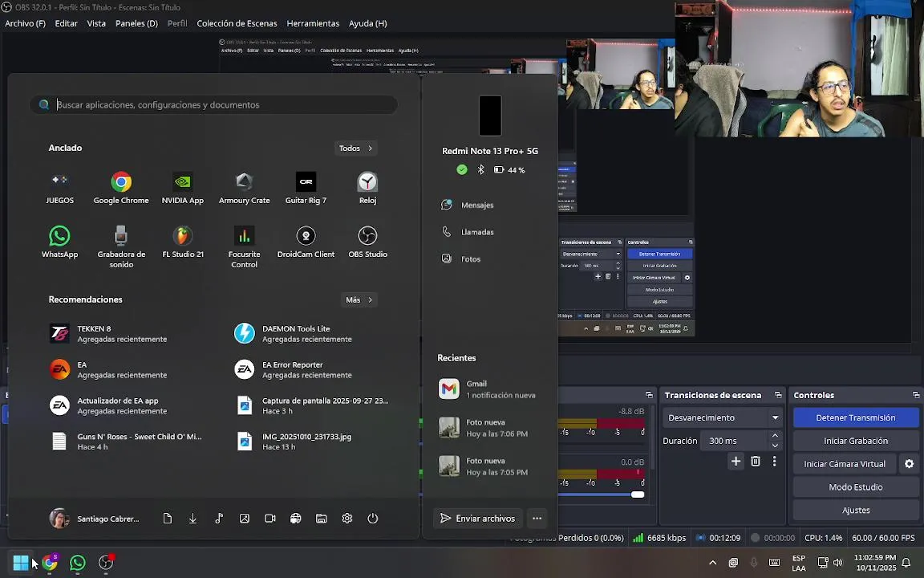Launch WhatsApp from pinned apps
This screenshot has height=578, width=924.
[x=59, y=242]
